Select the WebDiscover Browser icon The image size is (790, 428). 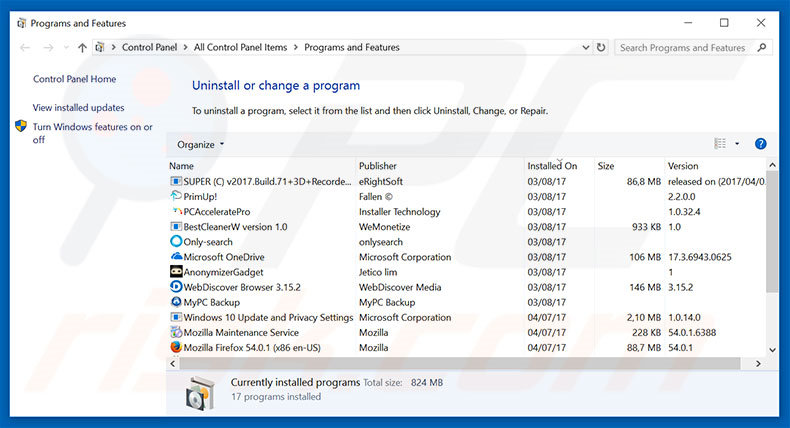click(x=176, y=287)
